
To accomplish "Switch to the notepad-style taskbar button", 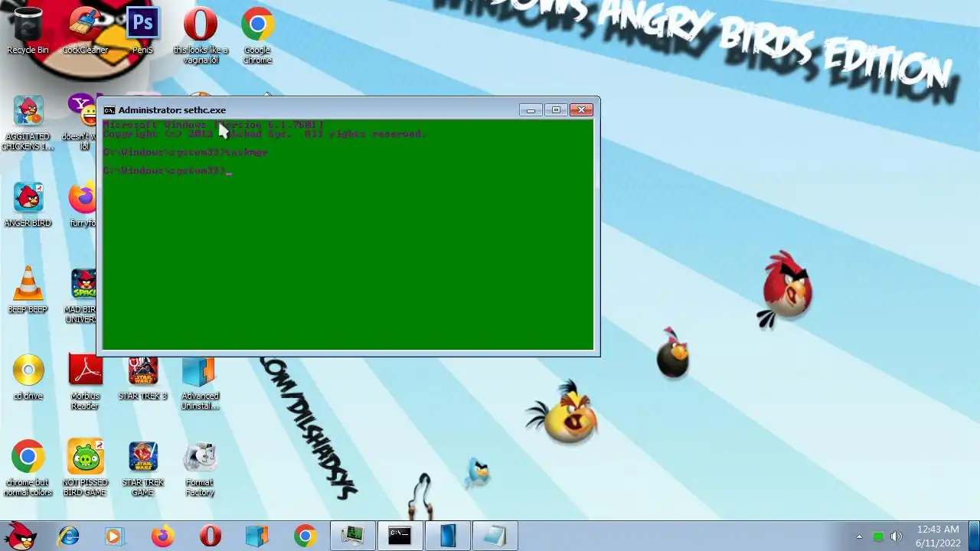I will coord(495,536).
